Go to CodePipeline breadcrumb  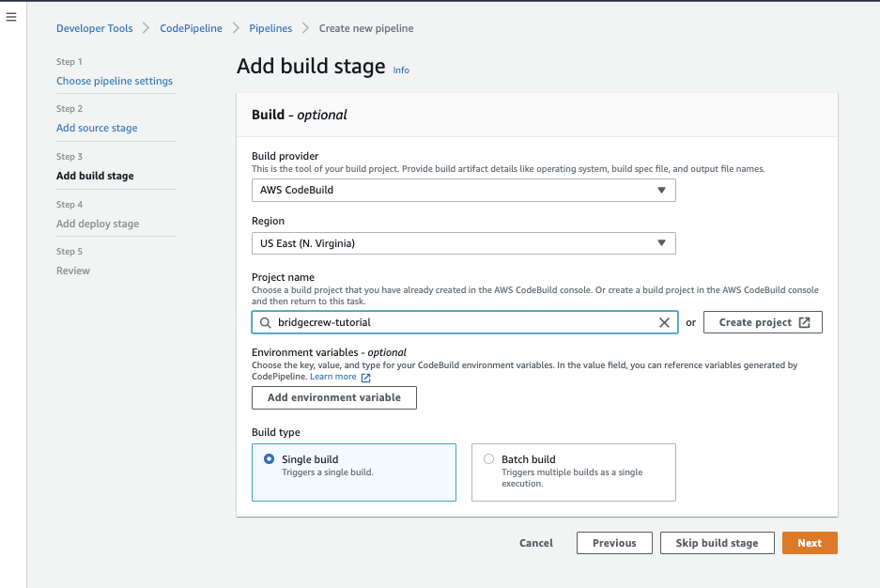(x=191, y=28)
